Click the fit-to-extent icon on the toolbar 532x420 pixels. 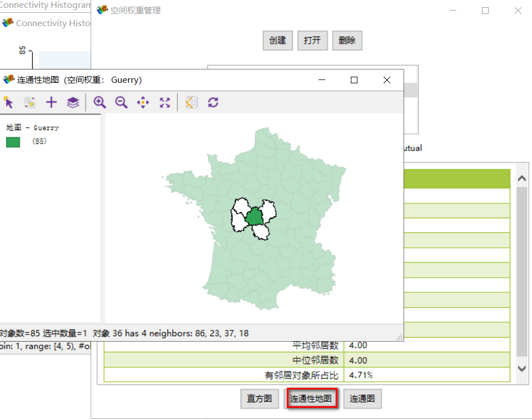tap(164, 102)
